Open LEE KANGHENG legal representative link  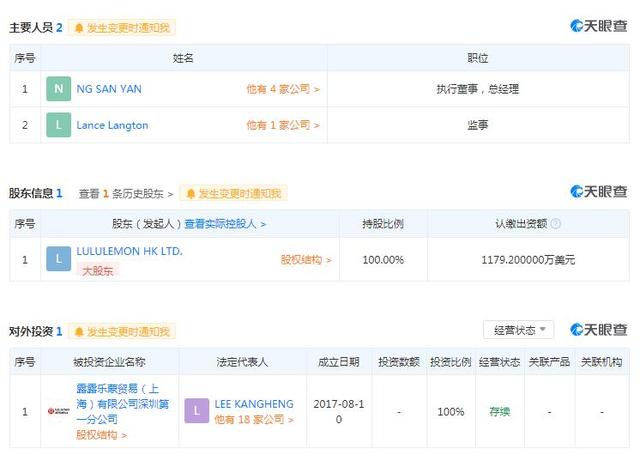[254, 404]
